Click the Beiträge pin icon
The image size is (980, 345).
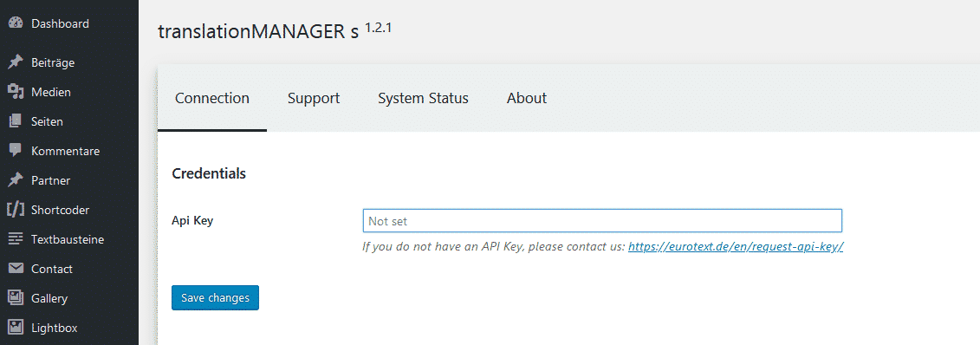pos(15,62)
